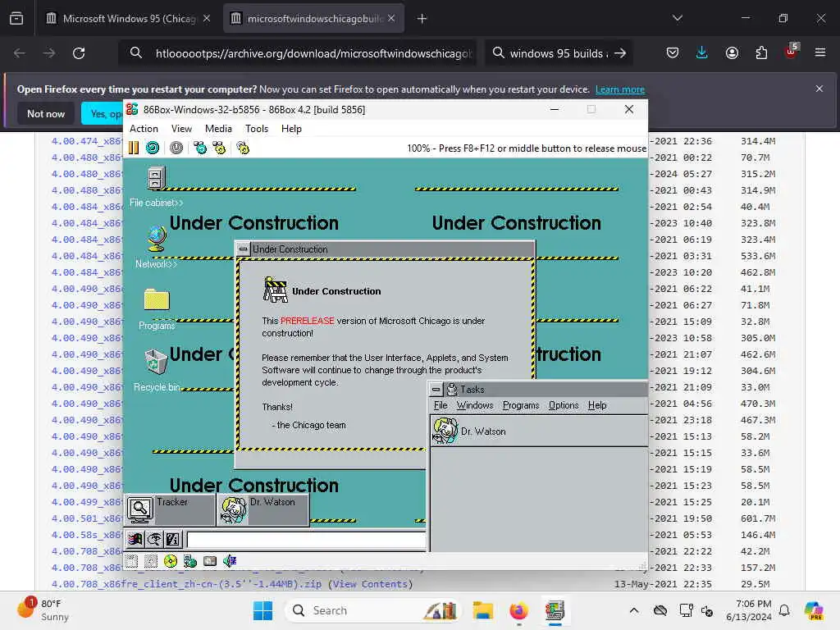Screen dimensions: 840x630
Task: Click the hard disk status bar icon
Action: tap(210, 561)
